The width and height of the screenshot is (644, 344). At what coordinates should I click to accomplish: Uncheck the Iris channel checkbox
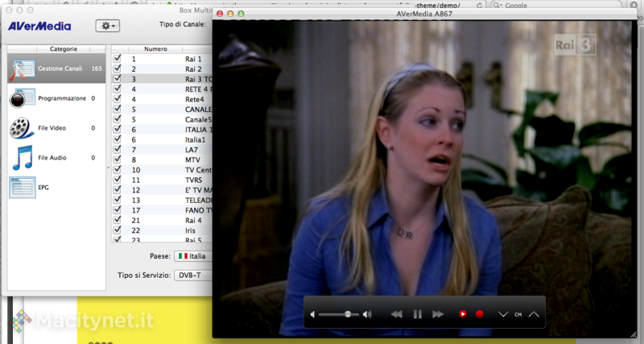(x=117, y=230)
